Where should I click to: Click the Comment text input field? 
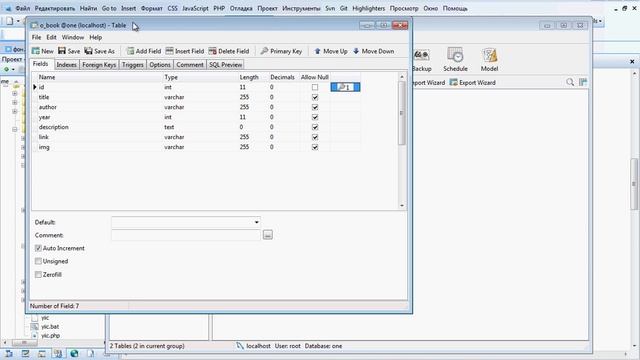[x=186, y=235]
